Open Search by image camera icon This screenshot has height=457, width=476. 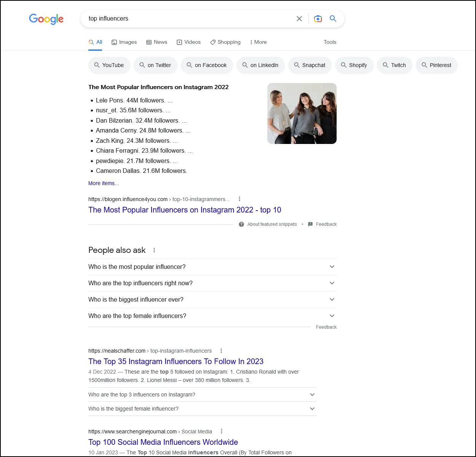coord(318,19)
